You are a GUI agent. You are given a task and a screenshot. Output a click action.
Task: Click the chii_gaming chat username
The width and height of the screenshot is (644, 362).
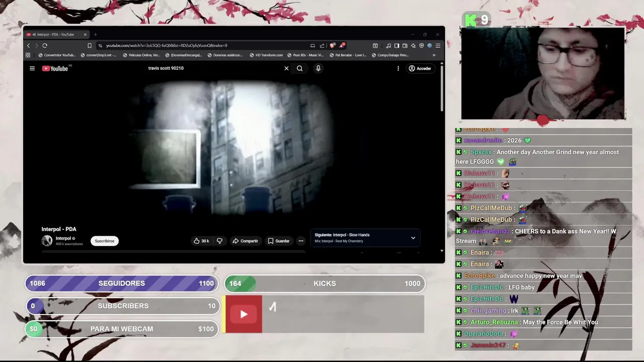(488, 311)
